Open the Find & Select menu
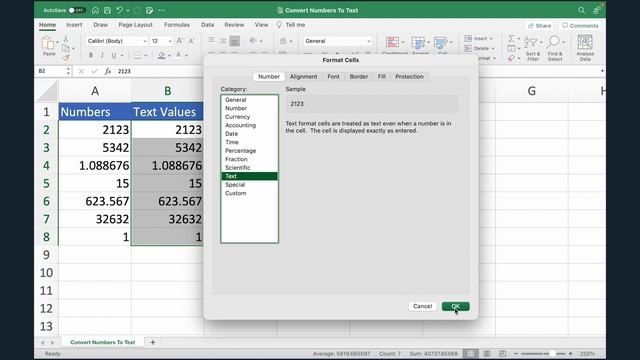Image resolution: width=640 pixels, height=360 pixels. coord(555,48)
